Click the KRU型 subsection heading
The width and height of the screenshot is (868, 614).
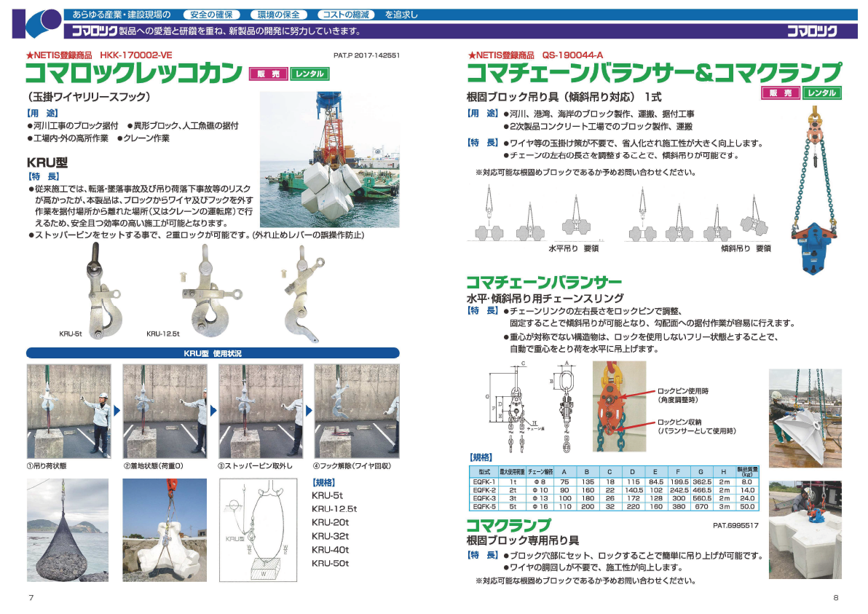[x=47, y=162]
